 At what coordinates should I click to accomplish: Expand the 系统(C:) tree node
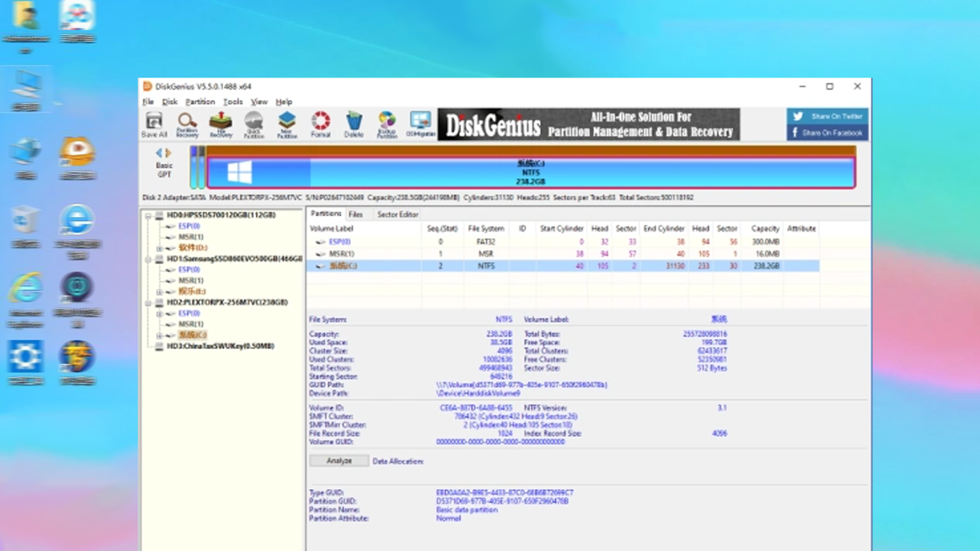(159, 335)
